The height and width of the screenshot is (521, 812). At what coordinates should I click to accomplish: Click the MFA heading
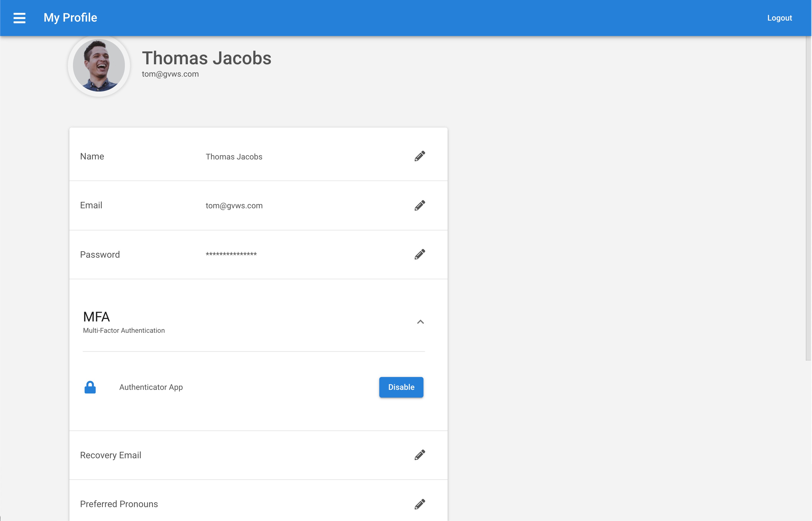(96, 317)
